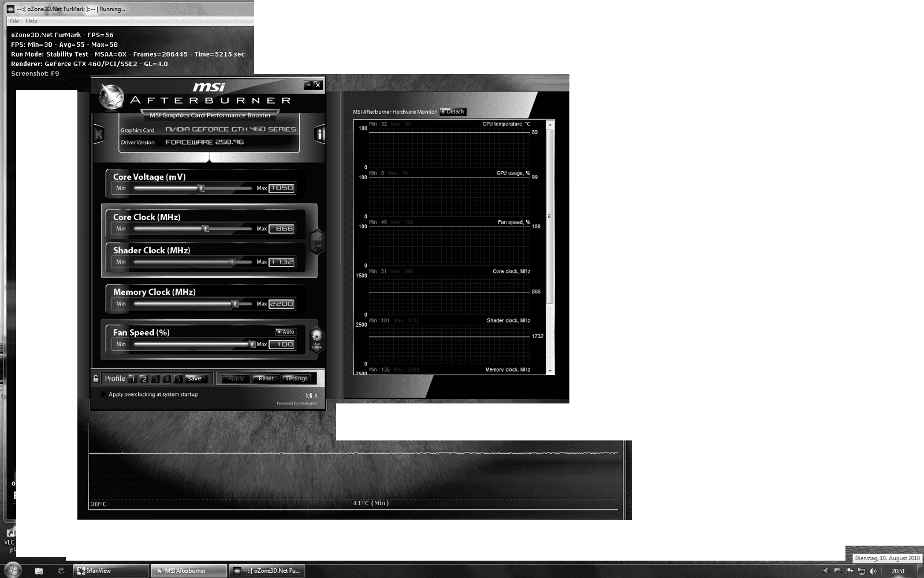Close the MSI Afterburner window
924x578 pixels.
click(318, 85)
